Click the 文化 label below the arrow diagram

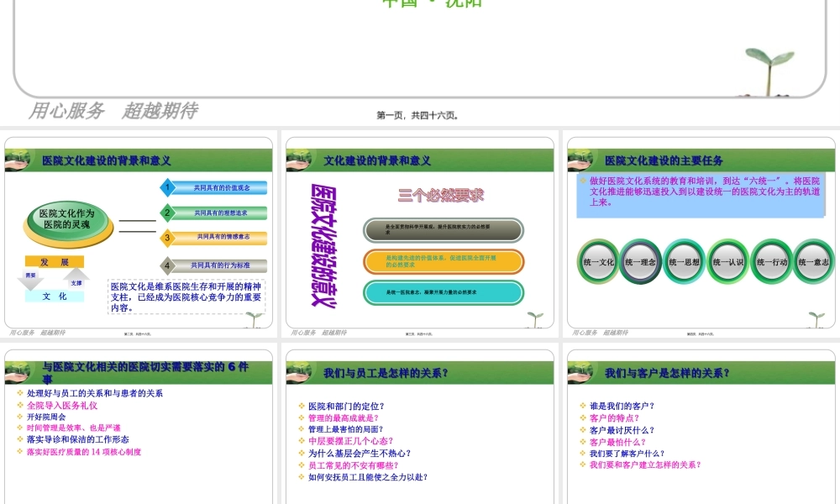pos(55,297)
